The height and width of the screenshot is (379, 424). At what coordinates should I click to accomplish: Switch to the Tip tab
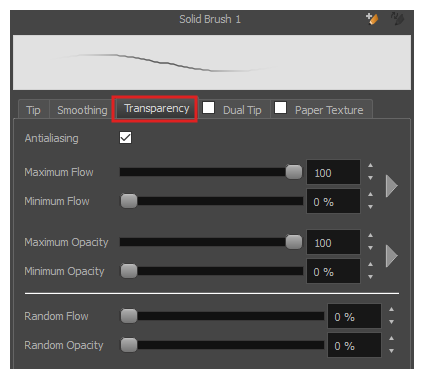click(34, 110)
